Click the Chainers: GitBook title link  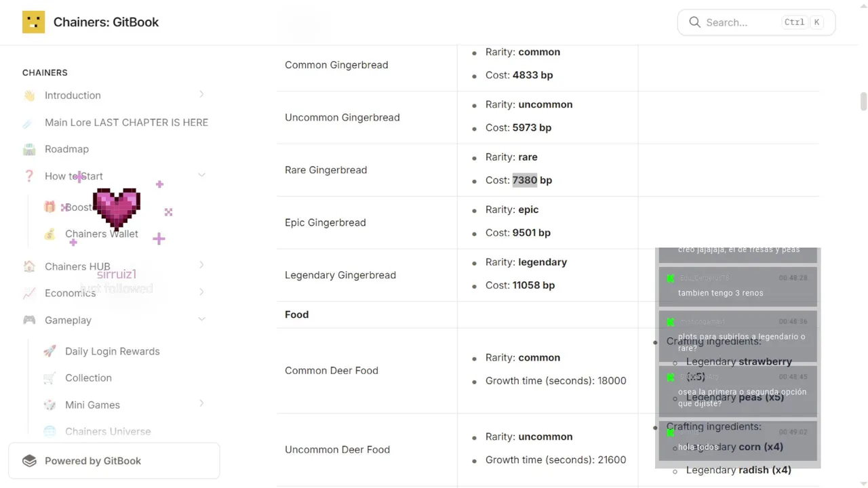pyautogui.click(x=106, y=22)
